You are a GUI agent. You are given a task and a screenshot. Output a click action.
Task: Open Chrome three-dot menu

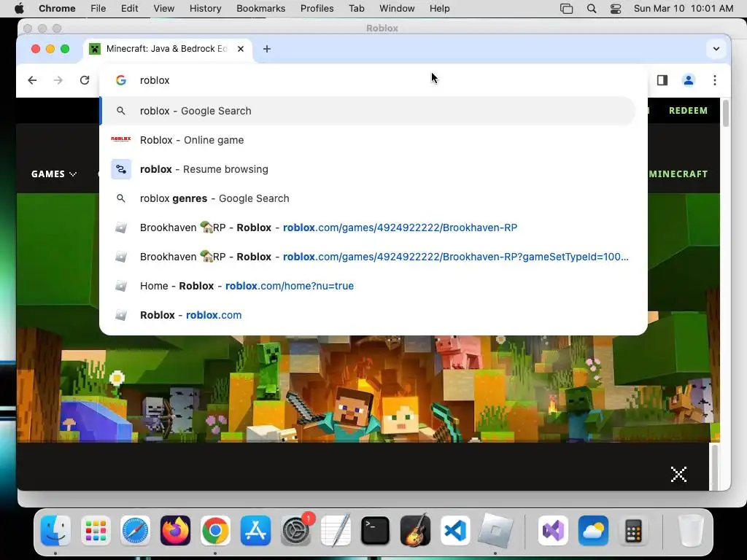tap(715, 80)
